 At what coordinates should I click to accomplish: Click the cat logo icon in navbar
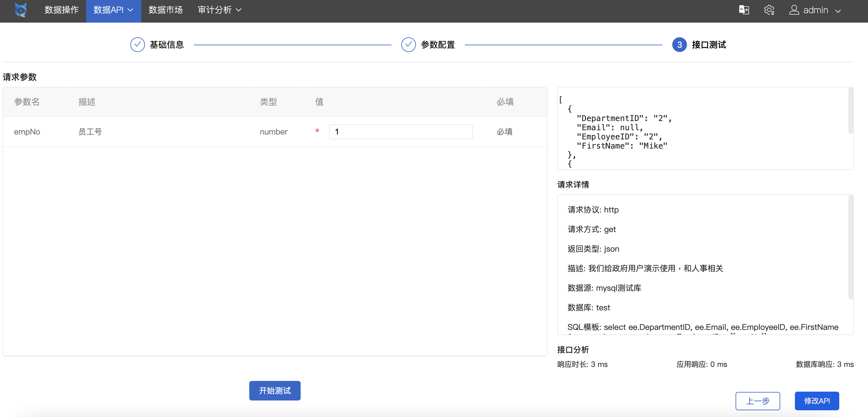[21, 10]
